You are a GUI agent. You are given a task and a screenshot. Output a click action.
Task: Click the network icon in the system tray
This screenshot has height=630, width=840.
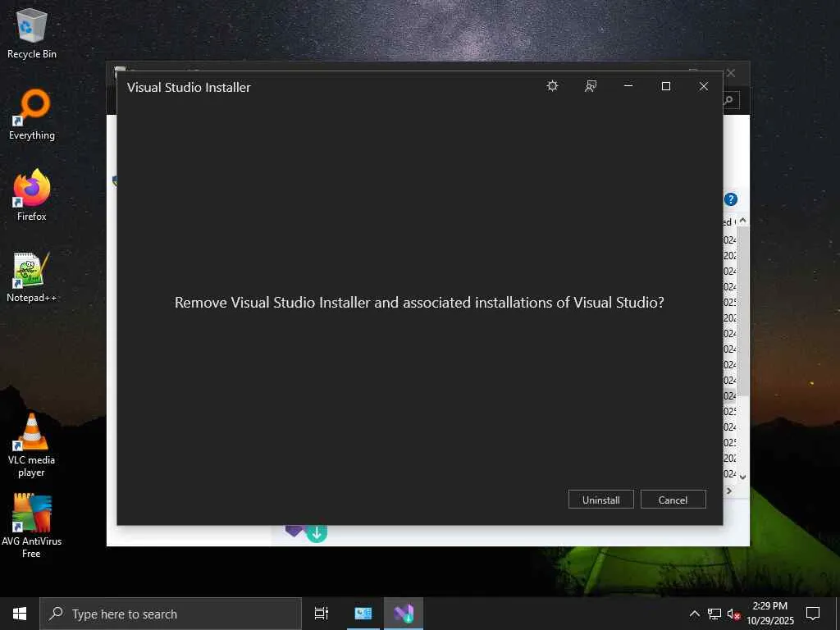pyautogui.click(x=714, y=614)
